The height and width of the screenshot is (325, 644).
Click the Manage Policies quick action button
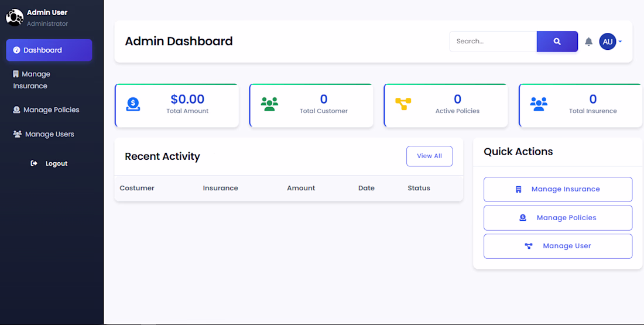click(x=558, y=218)
